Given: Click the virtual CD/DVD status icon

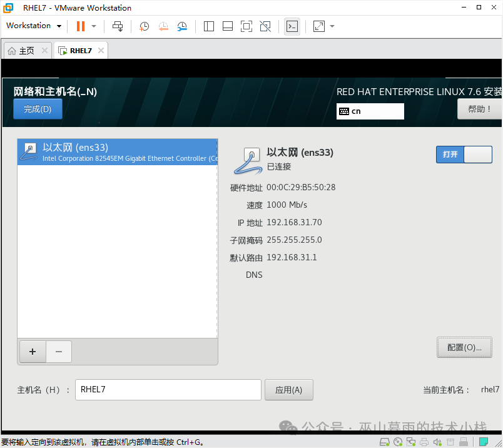Looking at the screenshot, I should (x=398, y=441).
